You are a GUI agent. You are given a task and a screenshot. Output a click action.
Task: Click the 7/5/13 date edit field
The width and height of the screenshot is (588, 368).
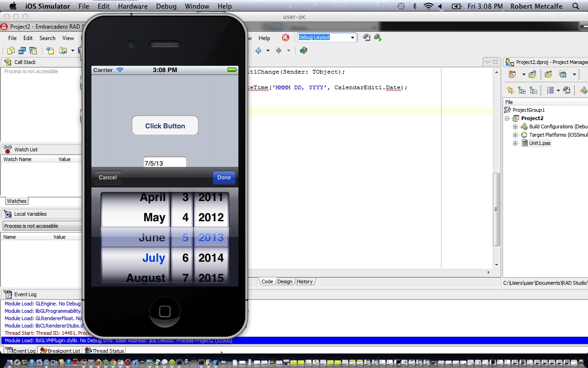point(165,163)
